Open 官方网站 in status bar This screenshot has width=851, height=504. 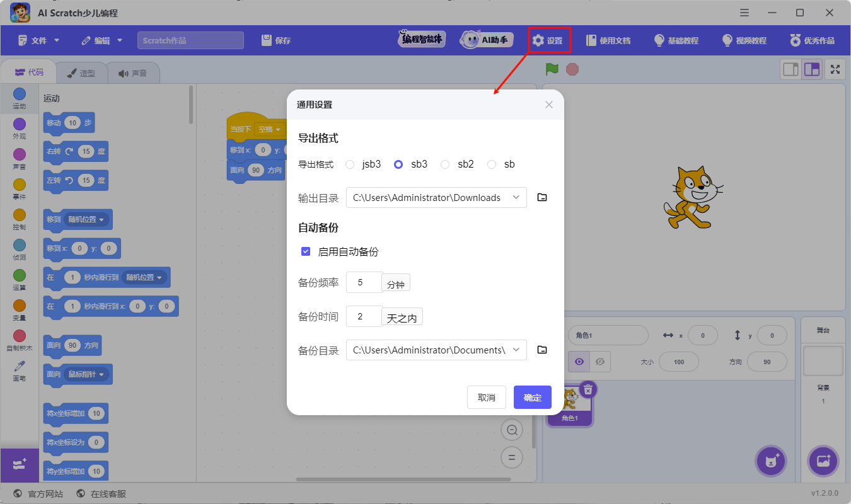click(39, 494)
